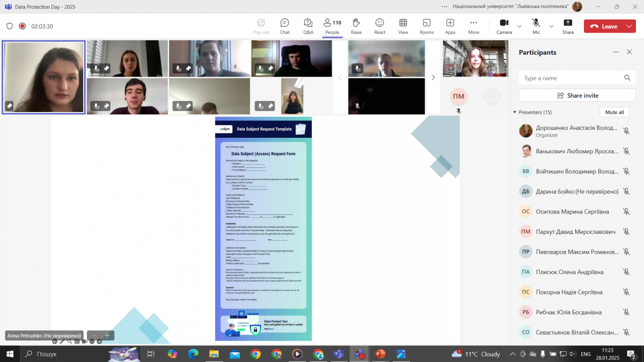The width and height of the screenshot is (644, 362).
Task: Collapse the Presenters (15) list
Action: [515, 112]
